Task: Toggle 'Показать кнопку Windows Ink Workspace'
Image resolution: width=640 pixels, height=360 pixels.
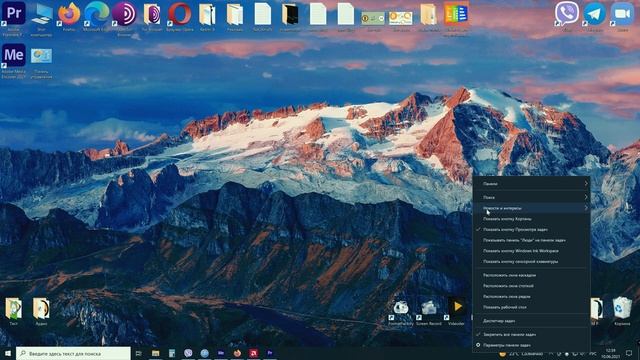Action: click(531, 251)
